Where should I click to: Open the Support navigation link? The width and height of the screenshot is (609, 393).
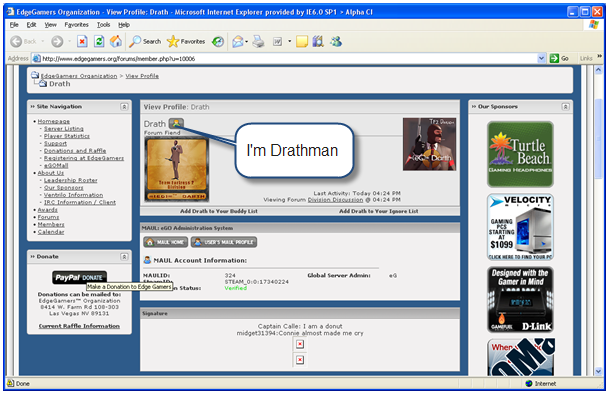pos(55,144)
